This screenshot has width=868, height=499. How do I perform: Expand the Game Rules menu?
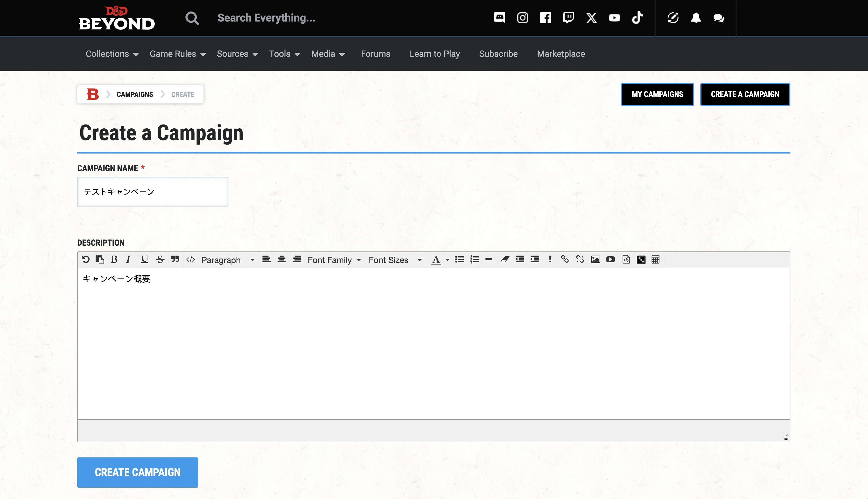click(x=178, y=54)
